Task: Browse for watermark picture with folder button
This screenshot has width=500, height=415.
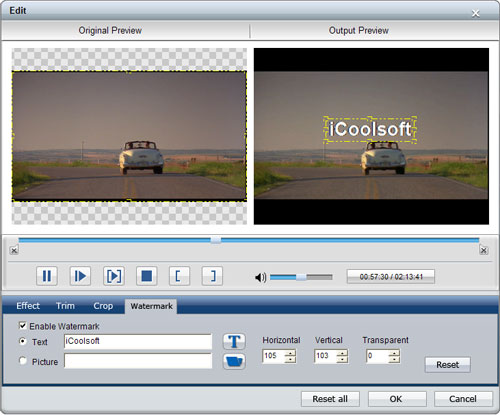Action: tap(234, 361)
